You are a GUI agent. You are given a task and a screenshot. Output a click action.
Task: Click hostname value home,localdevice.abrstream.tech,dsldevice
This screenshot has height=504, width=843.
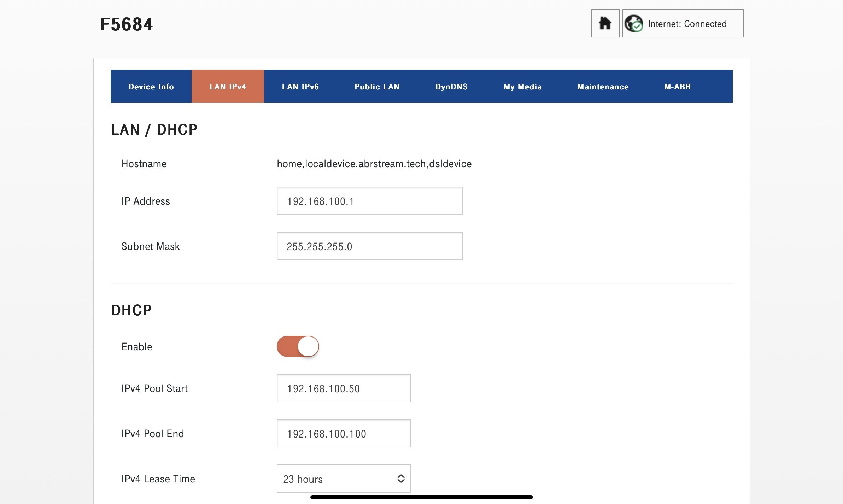(x=374, y=164)
